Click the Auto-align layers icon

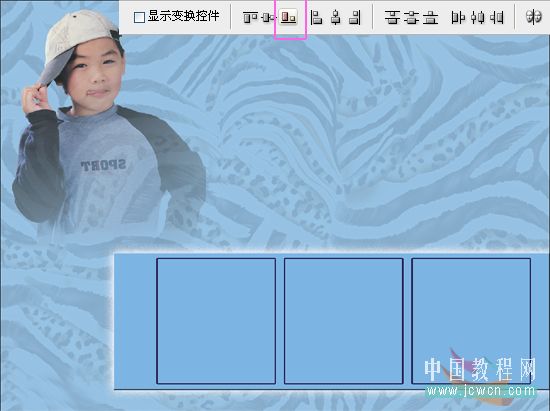click(x=533, y=17)
